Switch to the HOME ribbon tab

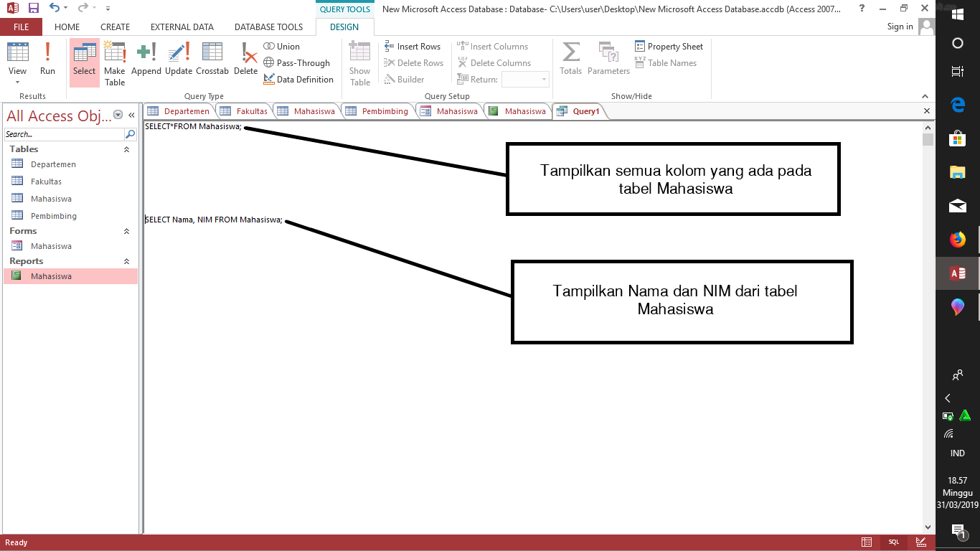click(x=67, y=27)
